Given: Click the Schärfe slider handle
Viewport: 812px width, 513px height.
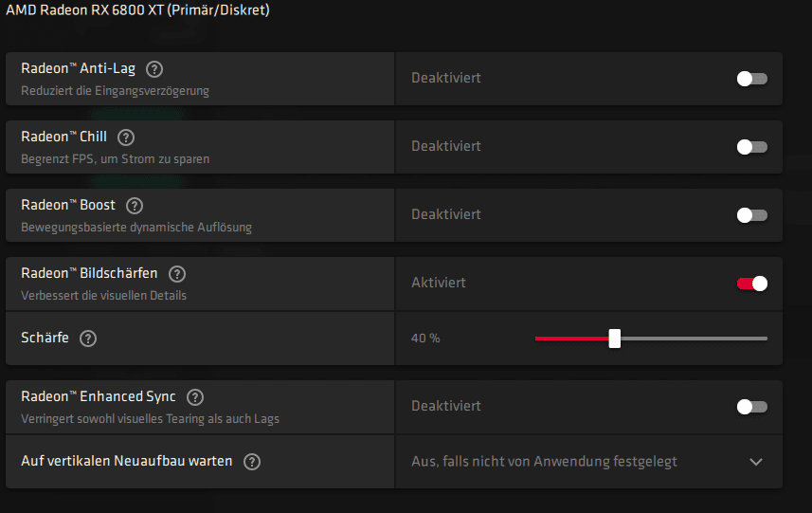Looking at the screenshot, I should coord(615,339).
